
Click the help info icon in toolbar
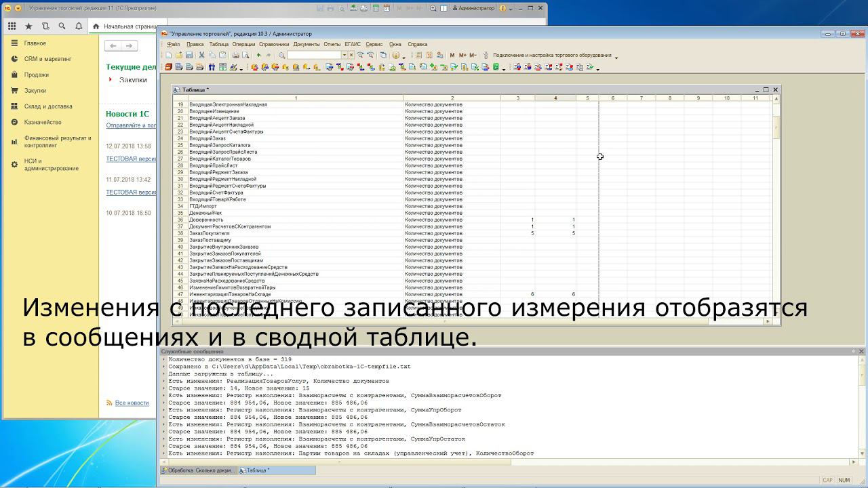pyautogui.click(x=395, y=55)
